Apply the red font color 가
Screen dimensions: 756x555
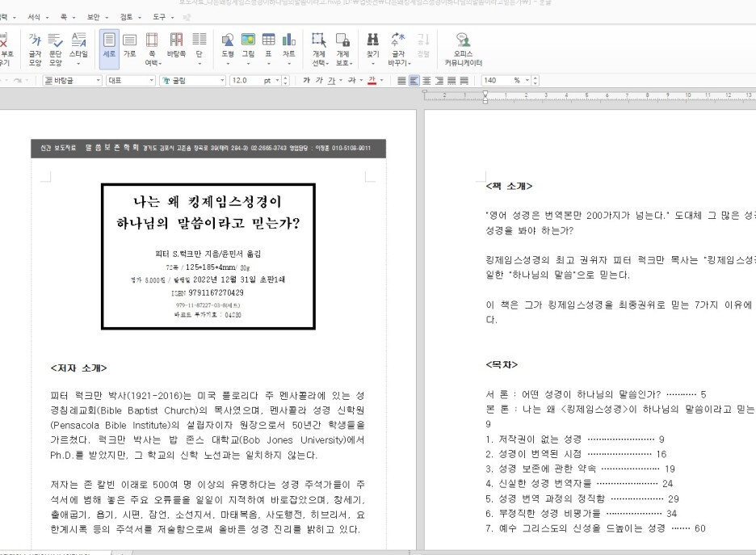[x=372, y=81]
